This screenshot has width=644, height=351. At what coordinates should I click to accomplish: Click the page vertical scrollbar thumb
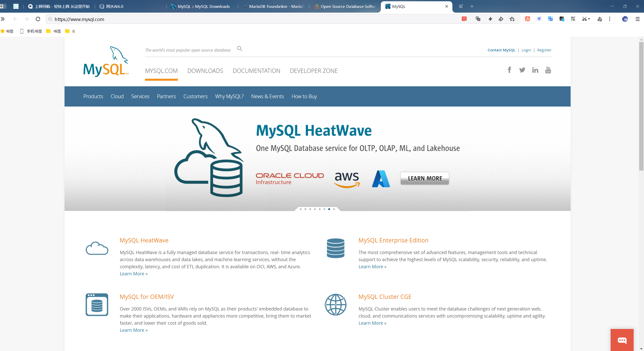click(x=641, y=106)
